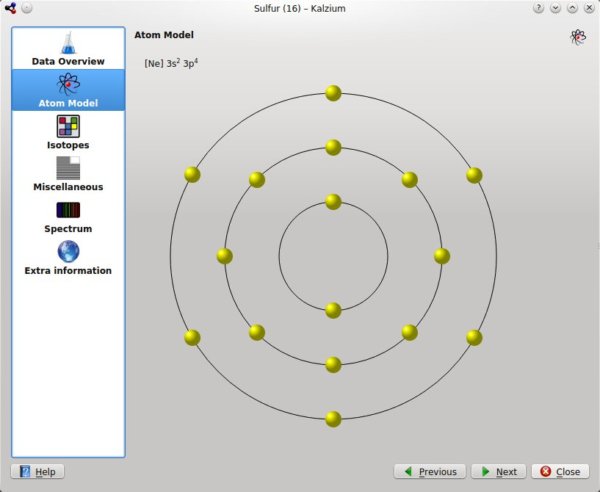Click the title bar help question-mark button
Viewport: 600px width, 492px height.
click(538, 8)
